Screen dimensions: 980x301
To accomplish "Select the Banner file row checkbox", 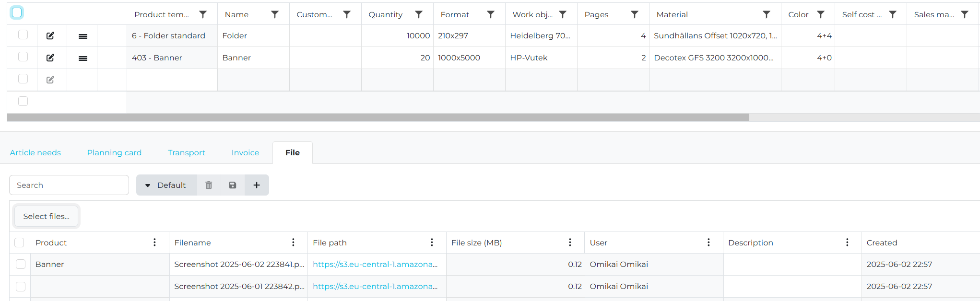I will [21, 264].
